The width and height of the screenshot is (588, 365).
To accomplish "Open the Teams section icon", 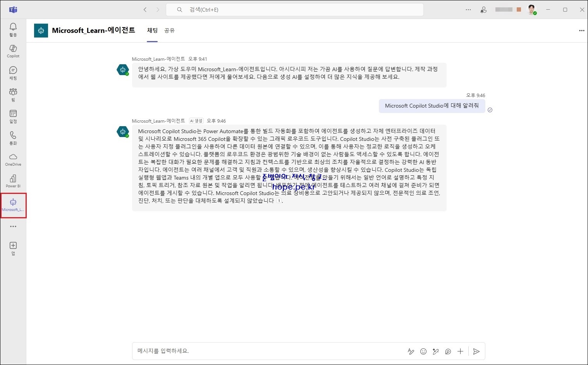I will pos(13,94).
